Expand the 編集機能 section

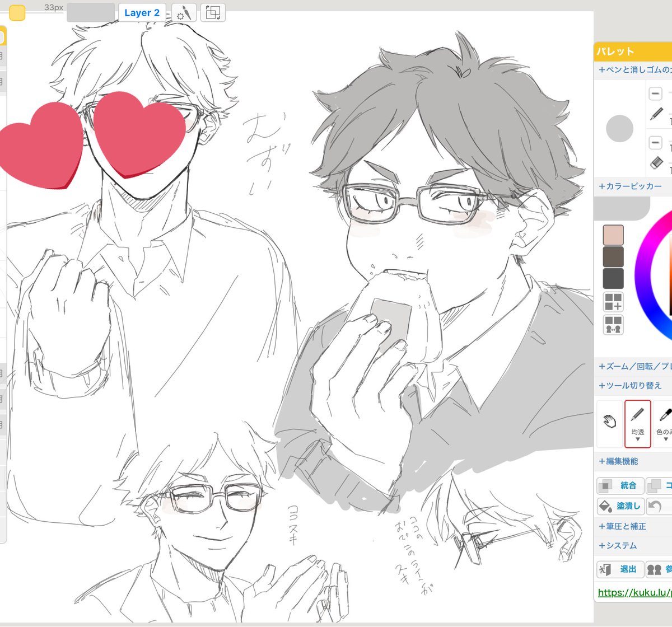coord(618,461)
